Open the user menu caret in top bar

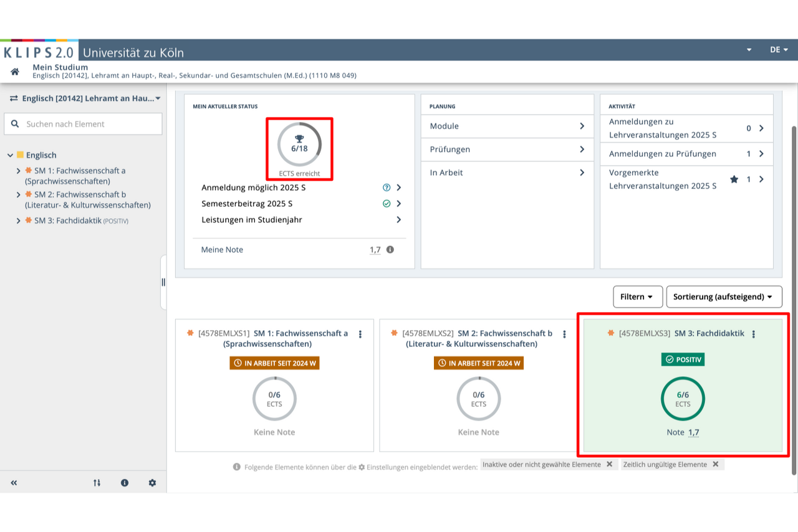(749, 50)
